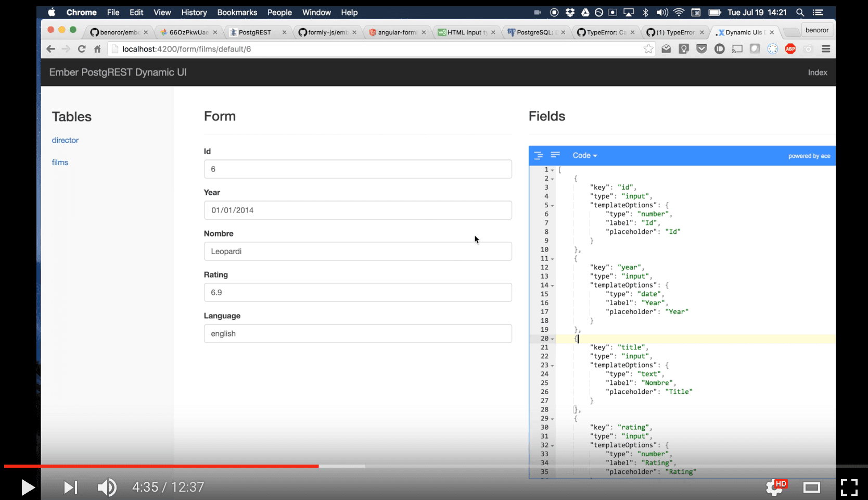Screen dimensions: 868x500
Task: Open the Google Keep extension icon
Action: pyautogui.click(x=683, y=48)
